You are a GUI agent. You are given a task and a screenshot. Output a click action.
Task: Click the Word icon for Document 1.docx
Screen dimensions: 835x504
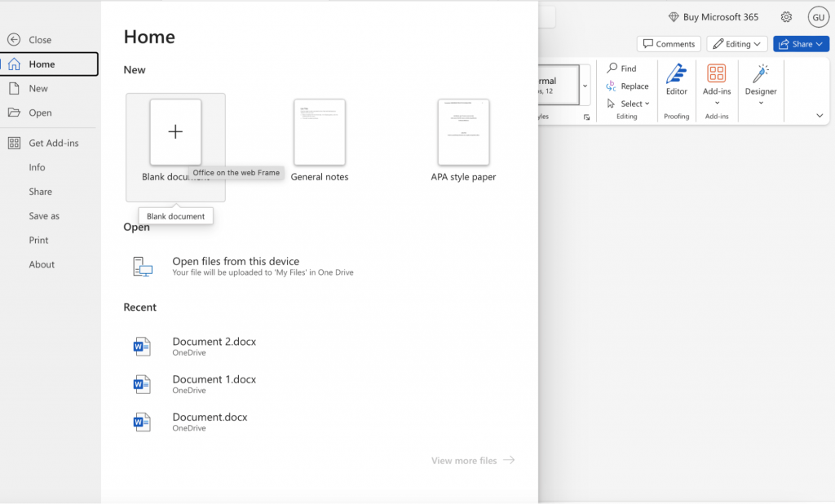(142, 384)
